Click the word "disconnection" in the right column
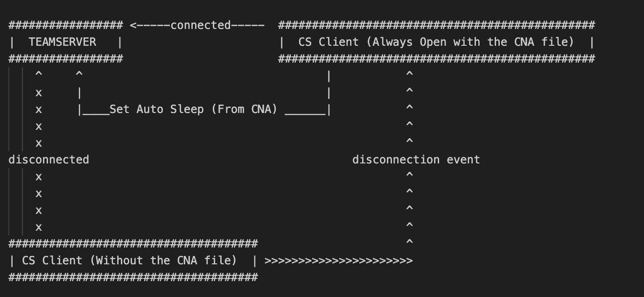 point(396,160)
